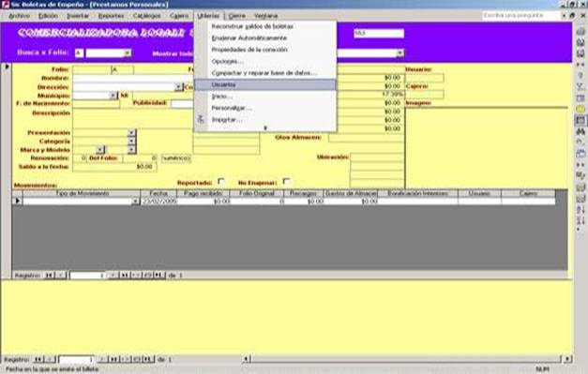Screen dimensions: 588x374
Task: Open the Reportes menu
Action: (x=111, y=16)
